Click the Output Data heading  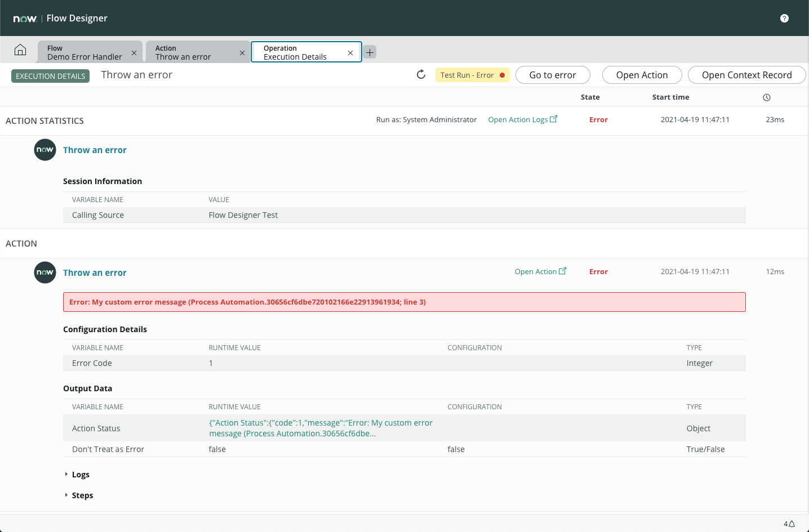click(87, 388)
